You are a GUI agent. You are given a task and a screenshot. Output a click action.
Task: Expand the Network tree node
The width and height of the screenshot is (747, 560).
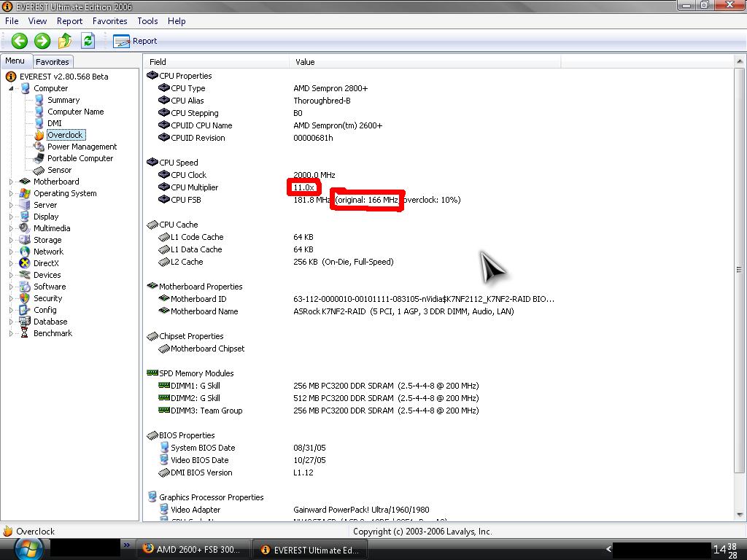point(11,252)
